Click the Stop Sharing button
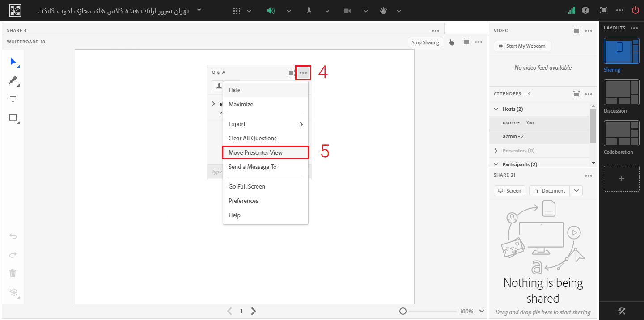Image resolution: width=644 pixels, height=320 pixels. point(425,42)
